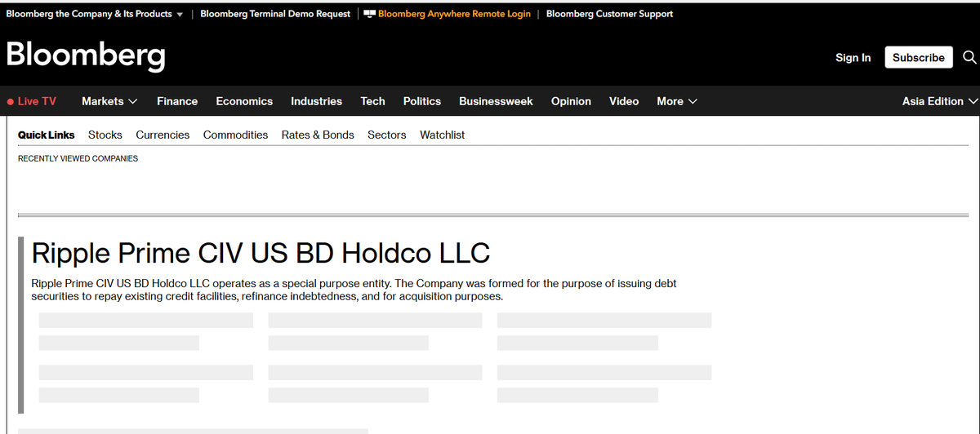Click the Ripple Prime CIV US BD Holdco LLC title
This screenshot has height=434, width=980.
(261, 253)
